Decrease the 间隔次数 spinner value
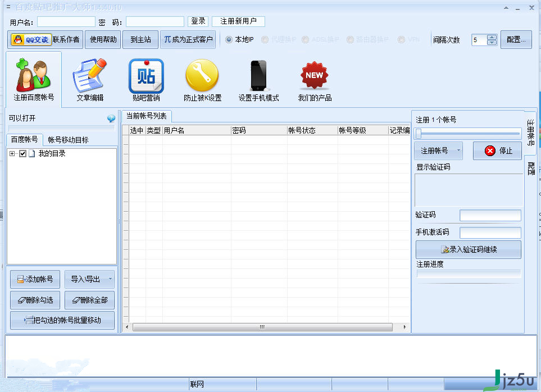Image resolution: width=541 pixels, height=392 pixels. 492,43
